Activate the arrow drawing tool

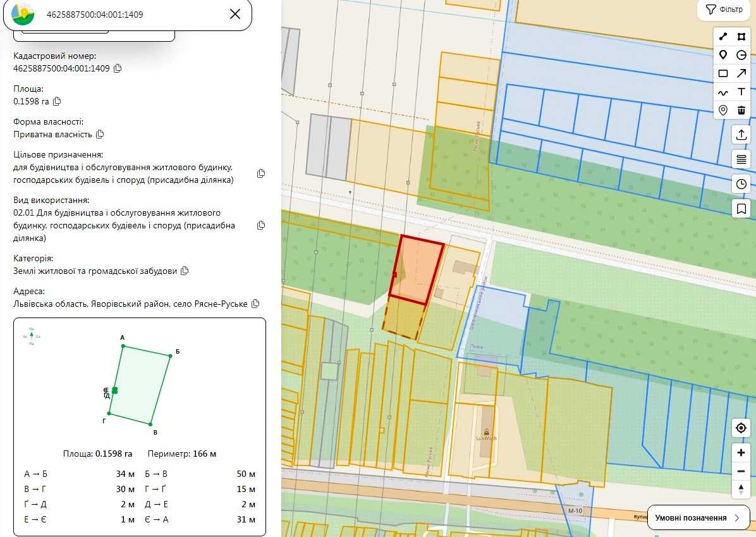coord(741,73)
